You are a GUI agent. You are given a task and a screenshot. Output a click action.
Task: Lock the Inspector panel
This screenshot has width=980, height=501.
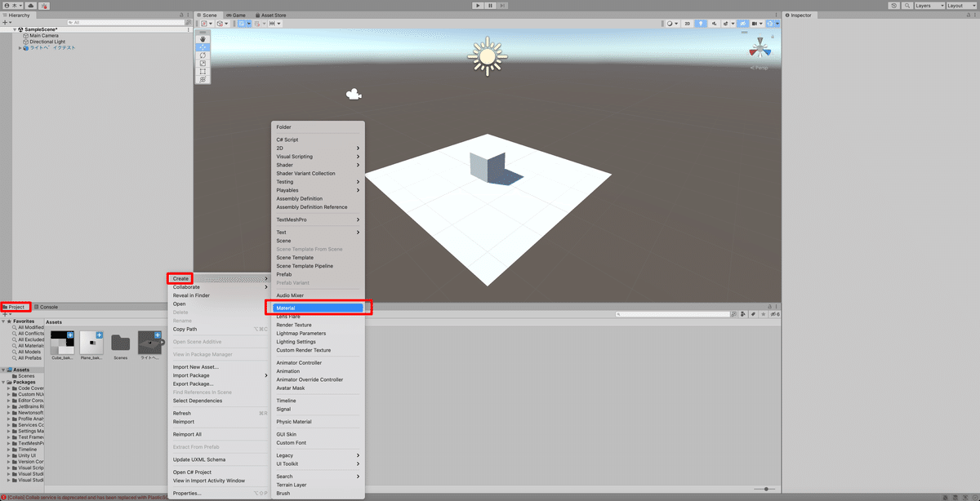pos(968,15)
